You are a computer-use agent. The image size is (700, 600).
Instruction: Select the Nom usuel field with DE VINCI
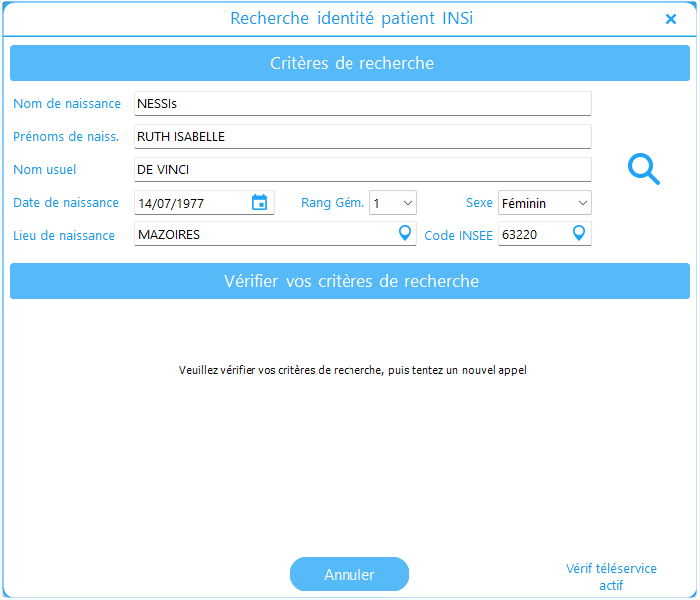[361, 170]
